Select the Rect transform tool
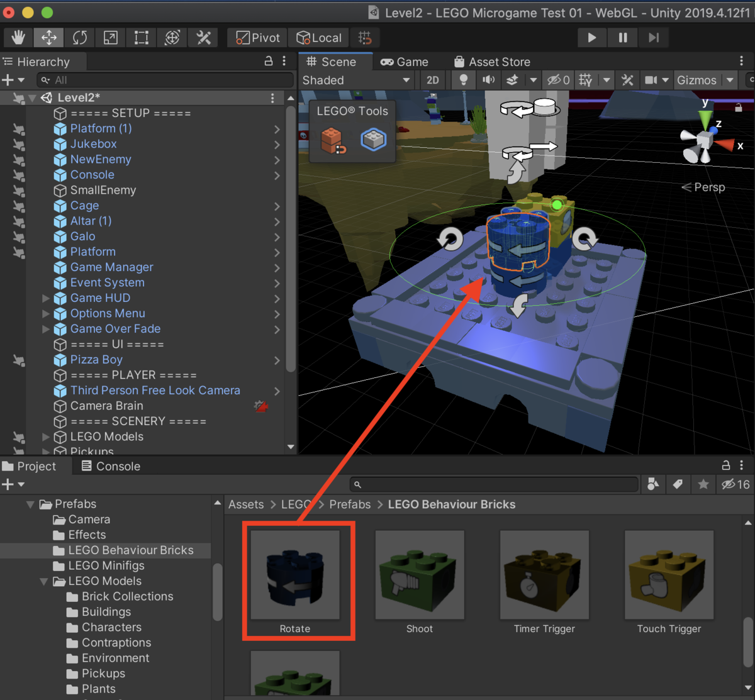 coord(142,38)
